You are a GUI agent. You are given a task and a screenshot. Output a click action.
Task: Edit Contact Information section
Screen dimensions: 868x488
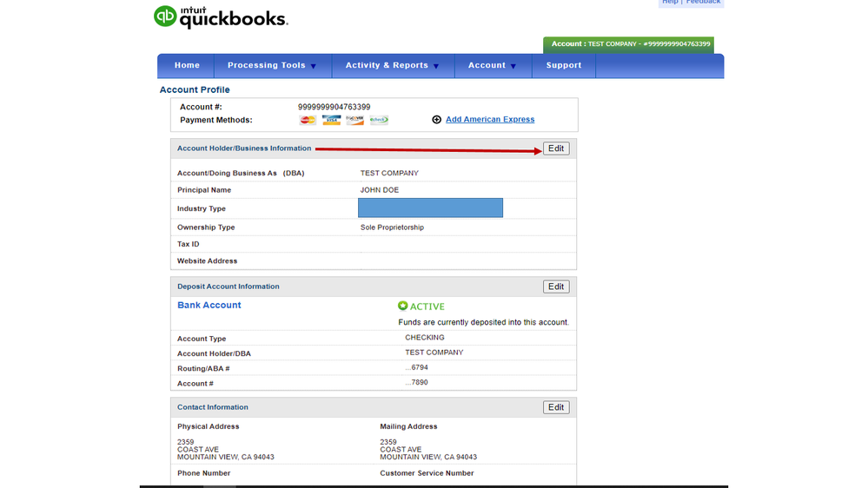coord(556,407)
